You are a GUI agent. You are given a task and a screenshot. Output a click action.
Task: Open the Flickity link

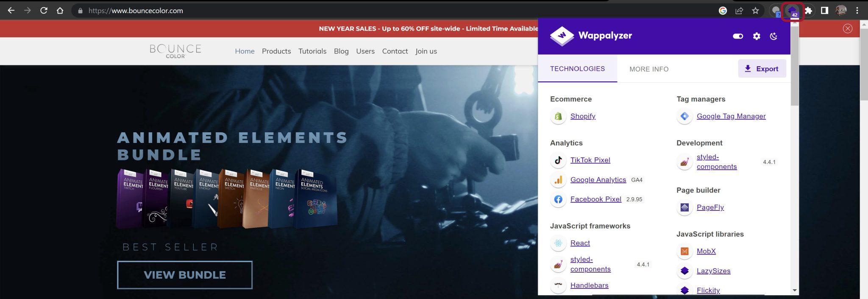click(708, 291)
